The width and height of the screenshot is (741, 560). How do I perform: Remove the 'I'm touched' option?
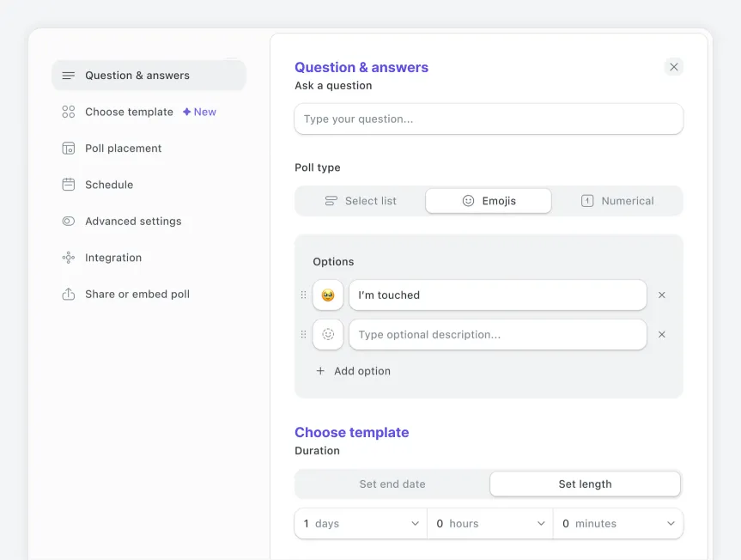click(x=661, y=295)
